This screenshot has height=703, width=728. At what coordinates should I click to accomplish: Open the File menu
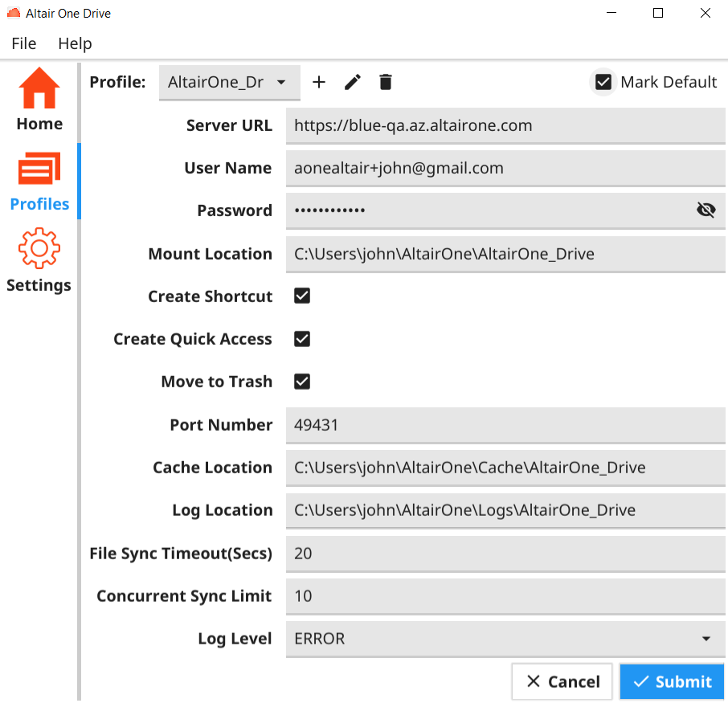point(24,43)
